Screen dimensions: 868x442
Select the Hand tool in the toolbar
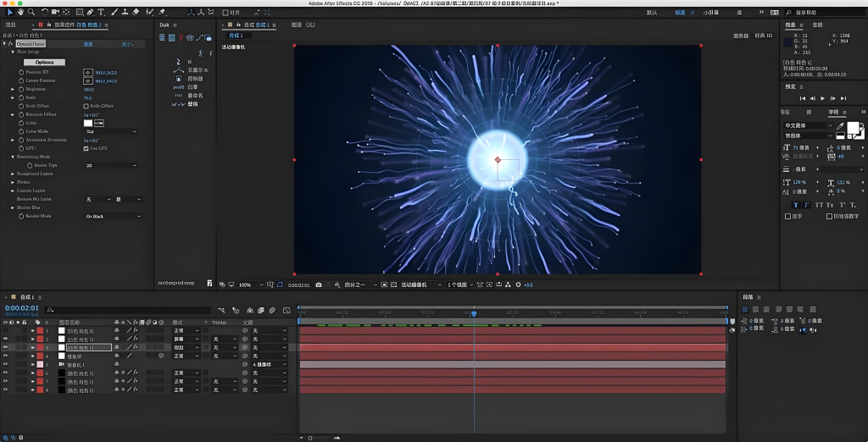tap(19, 13)
